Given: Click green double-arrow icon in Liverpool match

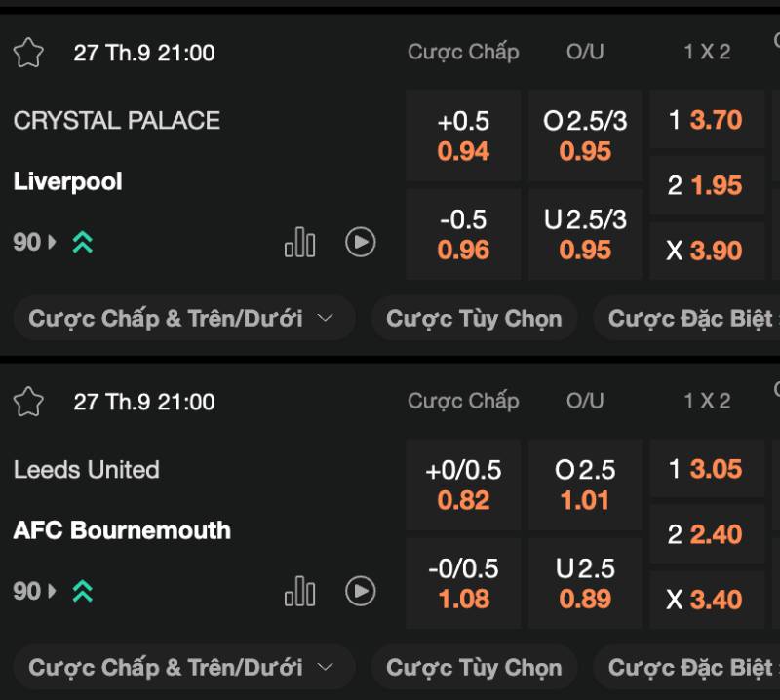Looking at the screenshot, I should point(83,243).
